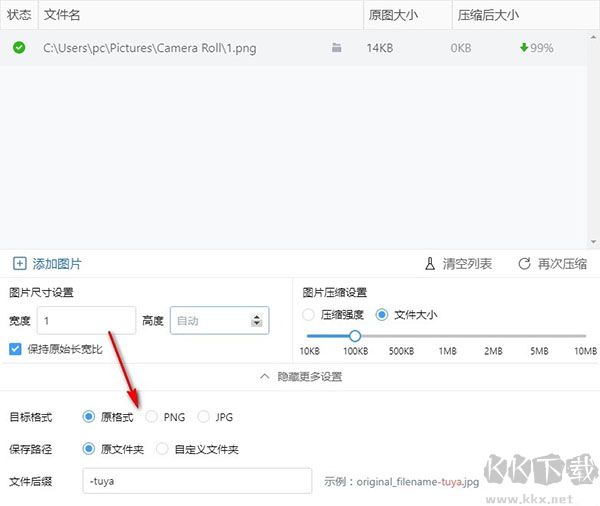This screenshot has height=506, width=600.
Task: Click the 2MB label on the slider scale
Action: pyautogui.click(x=493, y=351)
